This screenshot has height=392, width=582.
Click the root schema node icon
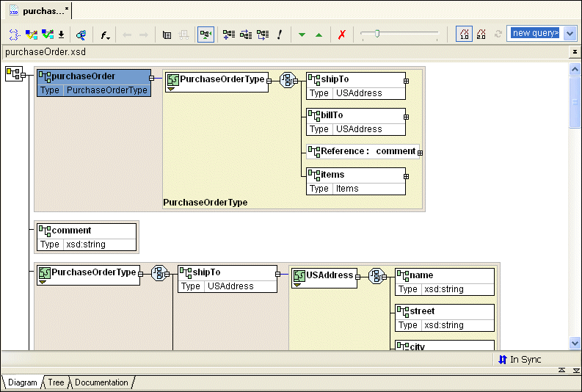click(14, 73)
